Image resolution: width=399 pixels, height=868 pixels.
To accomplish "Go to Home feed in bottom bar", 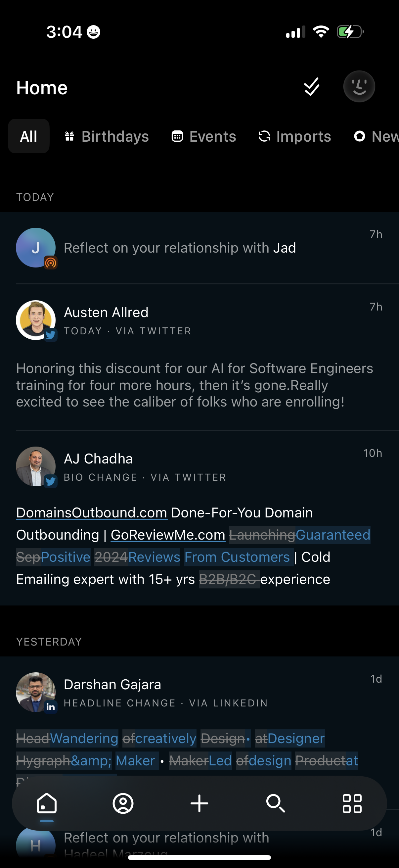I will [x=46, y=804].
